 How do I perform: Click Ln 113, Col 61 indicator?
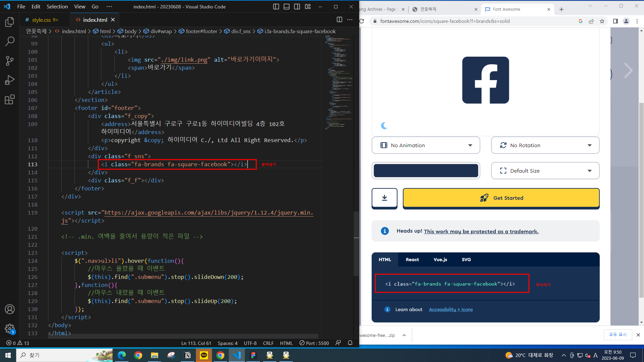point(196,343)
